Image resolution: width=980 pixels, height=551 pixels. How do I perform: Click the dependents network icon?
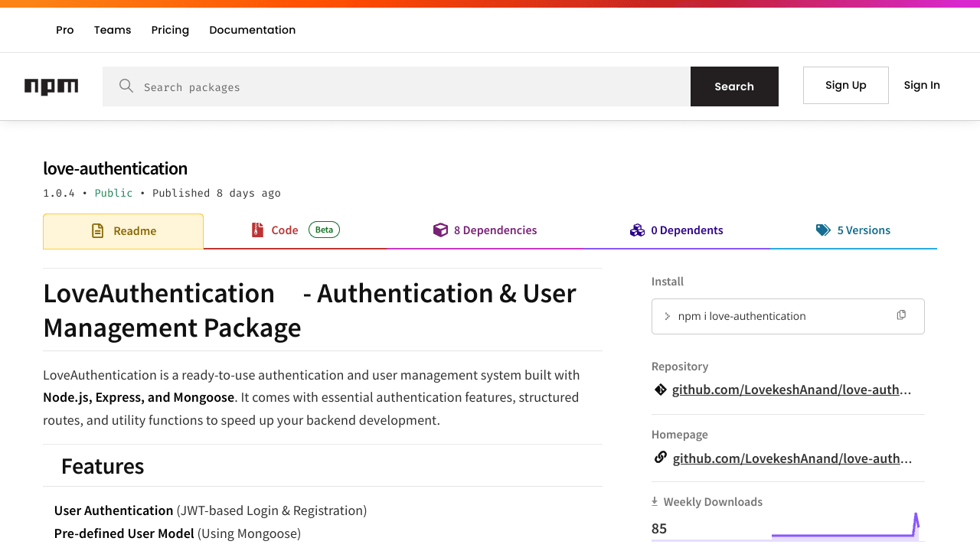pyautogui.click(x=637, y=230)
